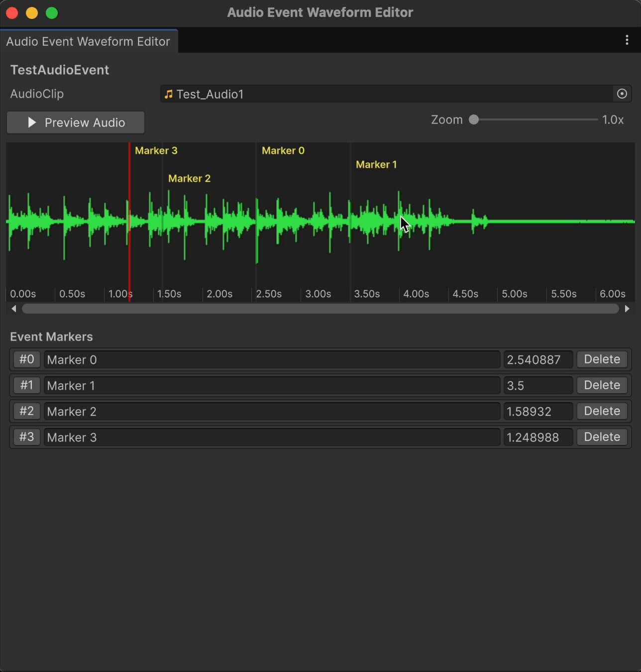Screen dimensions: 641x672
Task: Open the window options kebab menu
Action: tap(627, 40)
